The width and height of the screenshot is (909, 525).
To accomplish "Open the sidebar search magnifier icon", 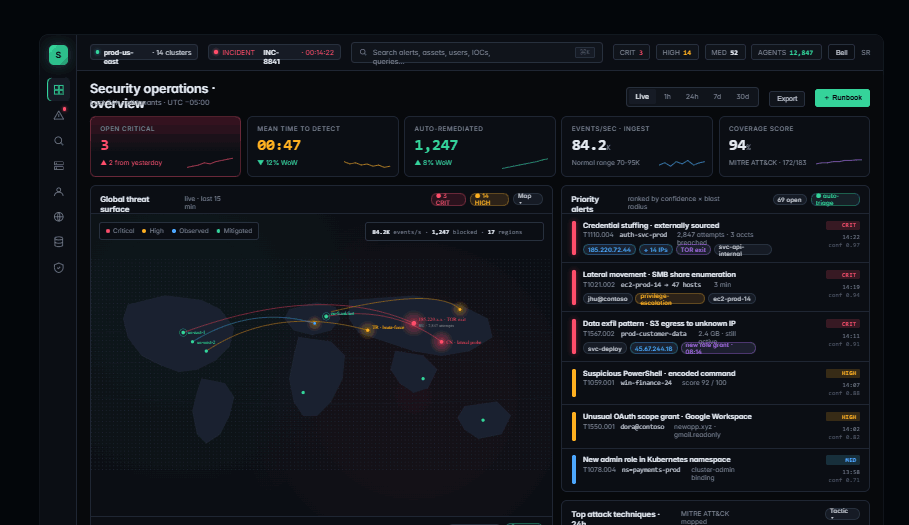I will (x=59, y=141).
